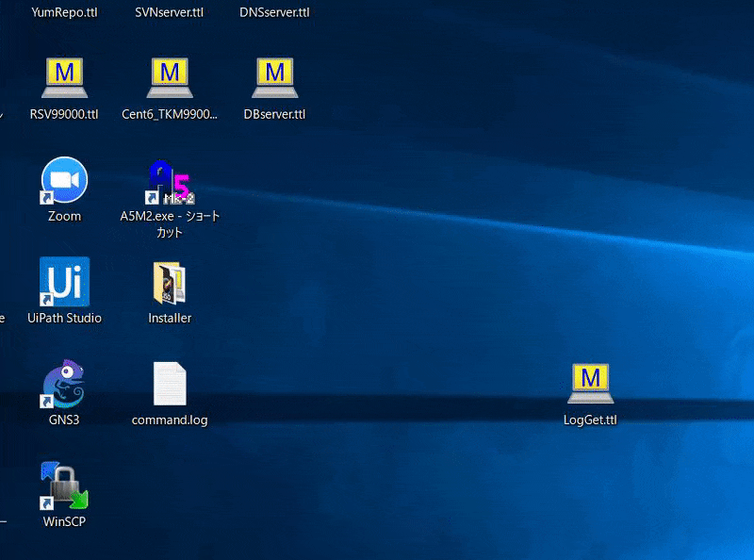Click the UiPath Studio shortcut icon
This screenshot has height=560, width=754.
pos(64,282)
